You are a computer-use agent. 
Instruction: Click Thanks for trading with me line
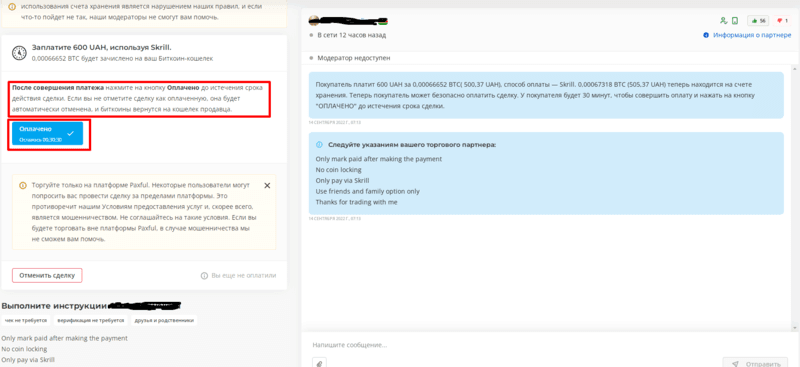356,202
